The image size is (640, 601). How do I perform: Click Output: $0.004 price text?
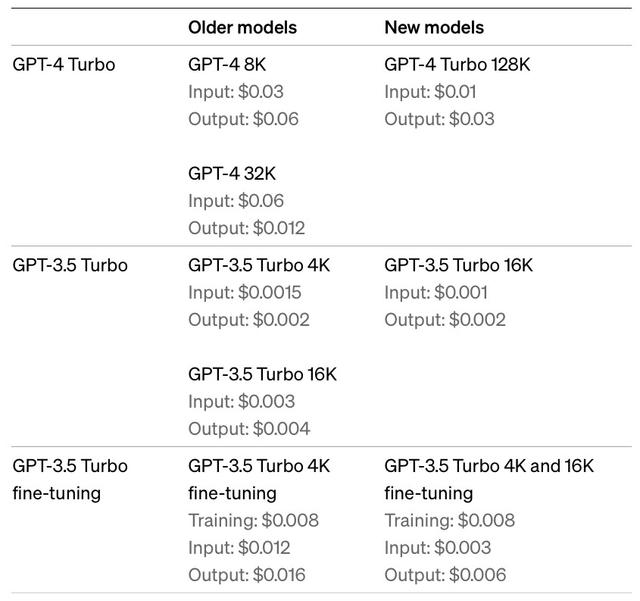[x=249, y=429]
